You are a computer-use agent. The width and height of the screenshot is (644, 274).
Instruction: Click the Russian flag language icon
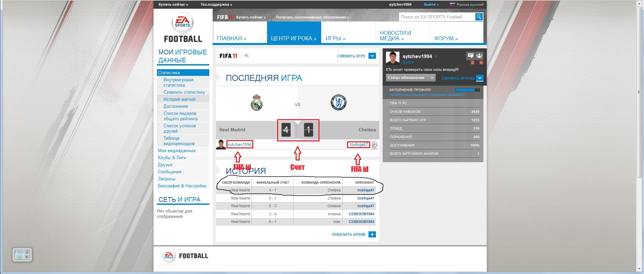[x=452, y=4]
